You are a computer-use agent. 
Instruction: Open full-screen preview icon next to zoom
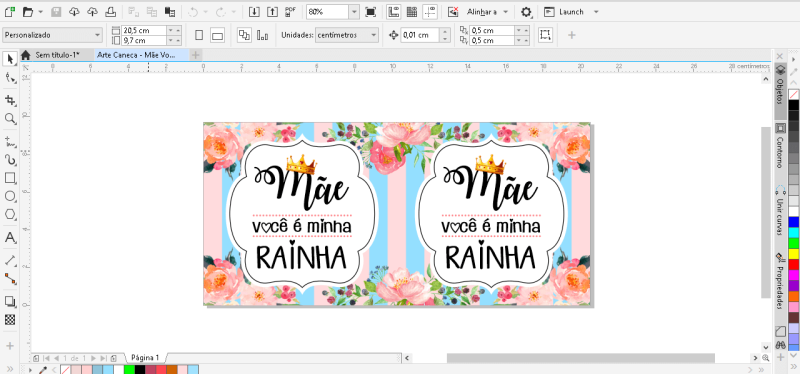(x=371, y=11)
